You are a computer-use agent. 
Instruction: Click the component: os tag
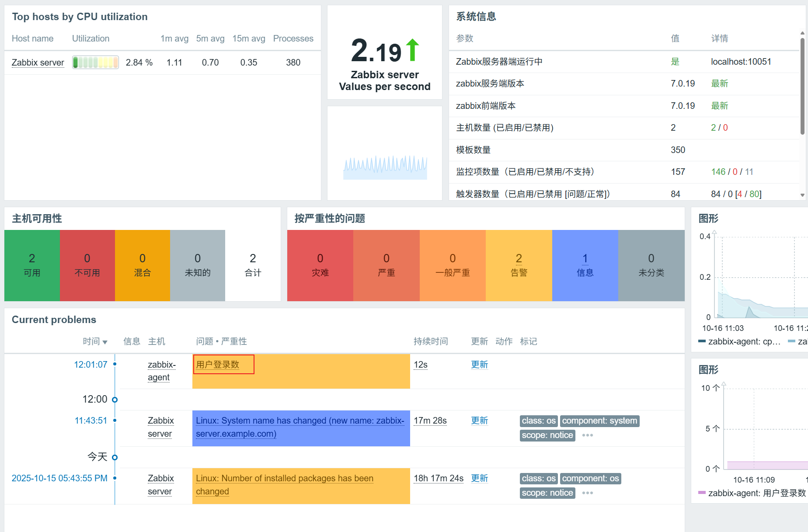click(x=590, y=479)
